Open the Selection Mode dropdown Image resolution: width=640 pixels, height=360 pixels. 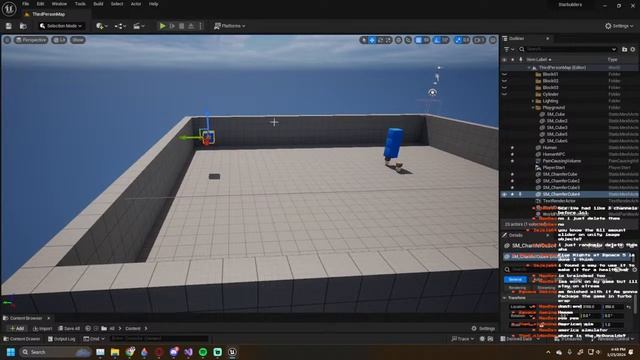click(x=61, y=26)
